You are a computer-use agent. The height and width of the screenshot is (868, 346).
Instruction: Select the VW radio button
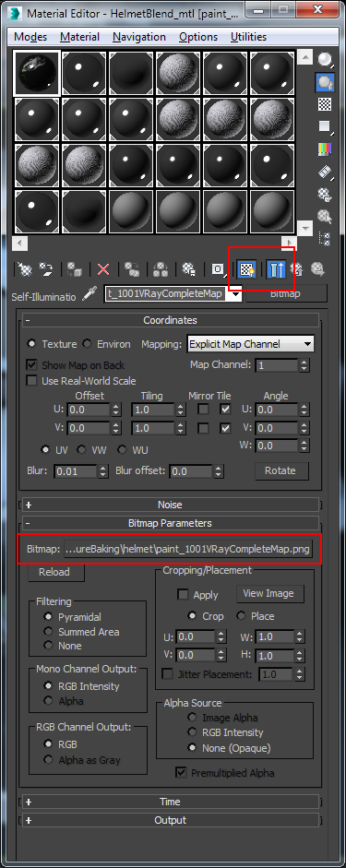81,450
